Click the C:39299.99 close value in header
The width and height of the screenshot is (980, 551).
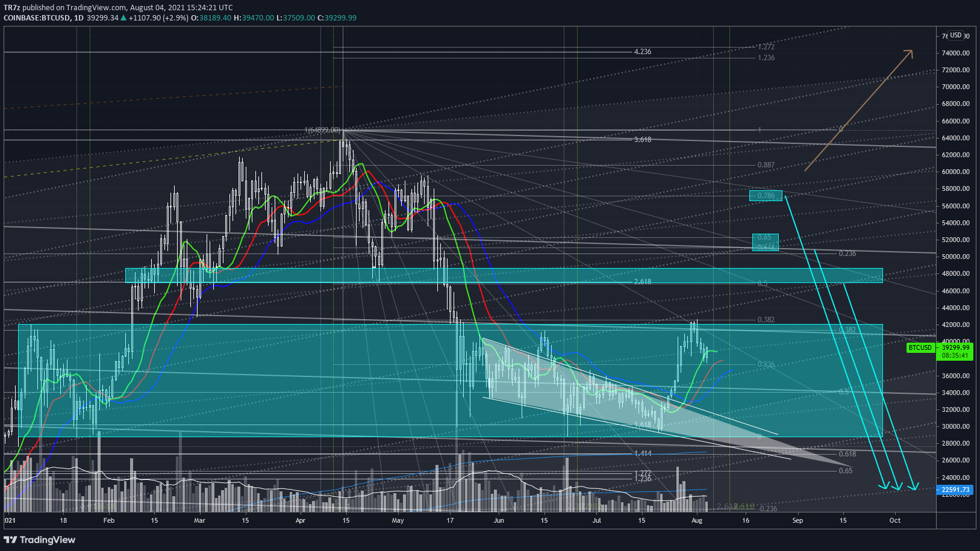[x=337, y=17]
